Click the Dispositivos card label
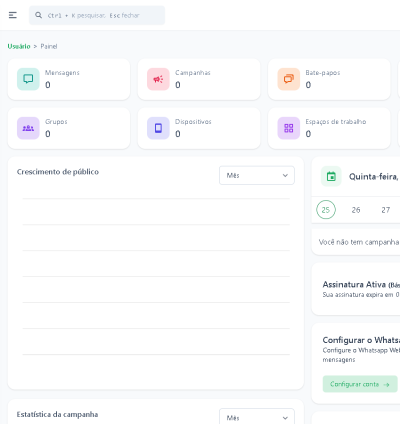Screen dimensions: 400x424 [193, 122]
